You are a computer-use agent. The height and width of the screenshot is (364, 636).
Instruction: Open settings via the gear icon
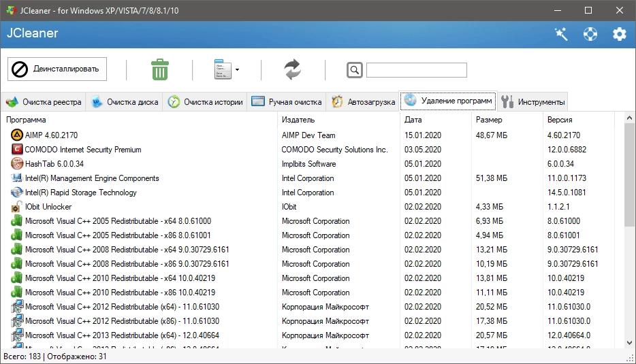click(620, 34)
